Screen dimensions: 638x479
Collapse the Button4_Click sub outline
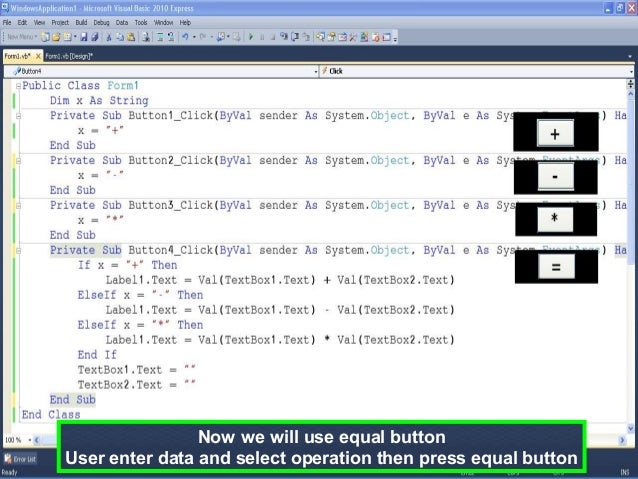point(18,250)
